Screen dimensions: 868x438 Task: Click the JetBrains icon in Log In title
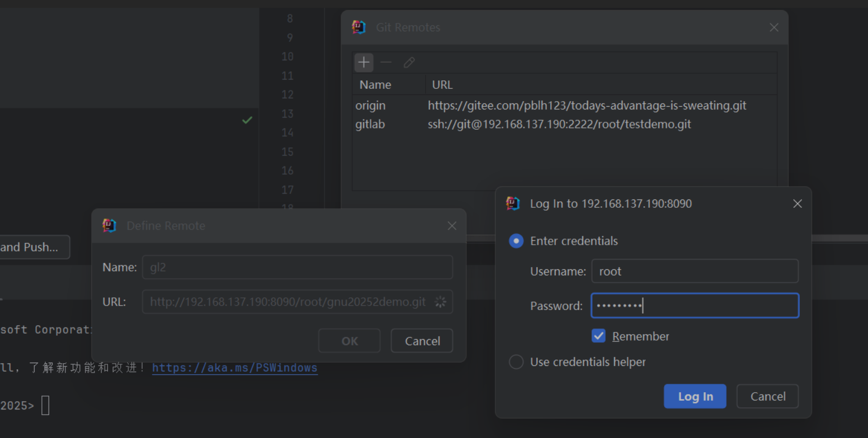(x=513, y=203)
